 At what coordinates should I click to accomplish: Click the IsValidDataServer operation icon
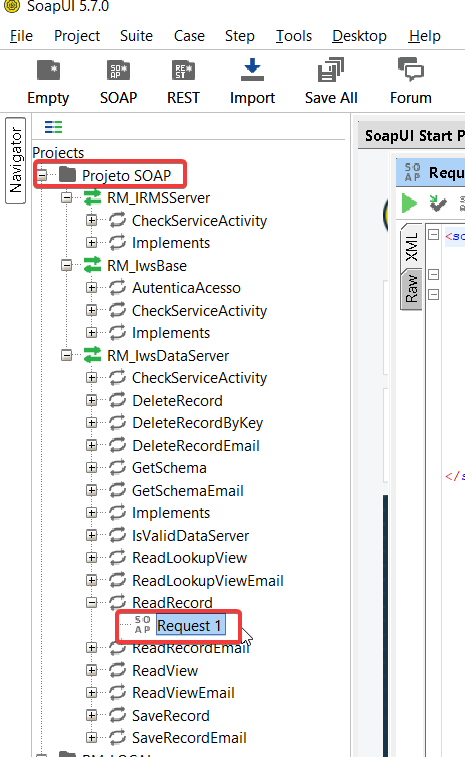[x=117, y=535]
